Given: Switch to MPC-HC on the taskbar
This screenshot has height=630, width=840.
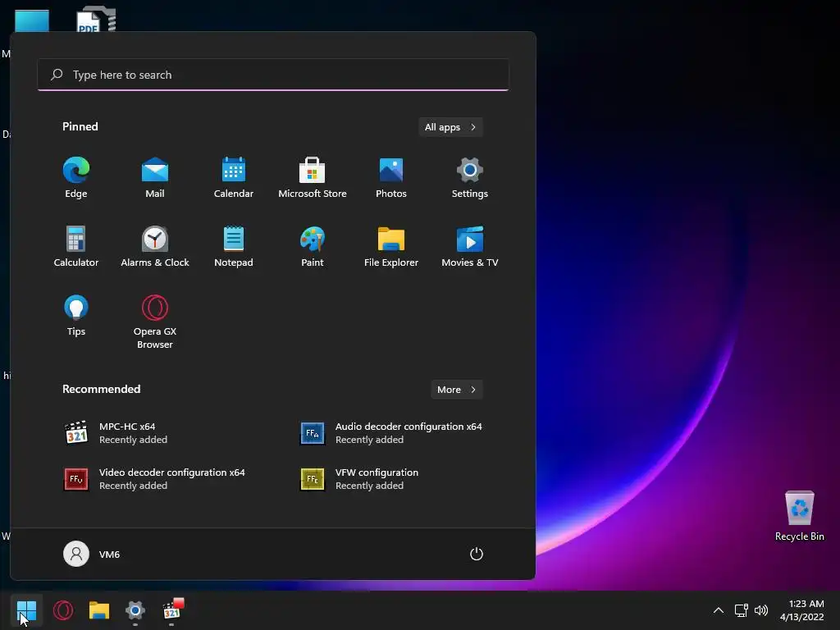Looking at the screenshot, I should (172, 610).
